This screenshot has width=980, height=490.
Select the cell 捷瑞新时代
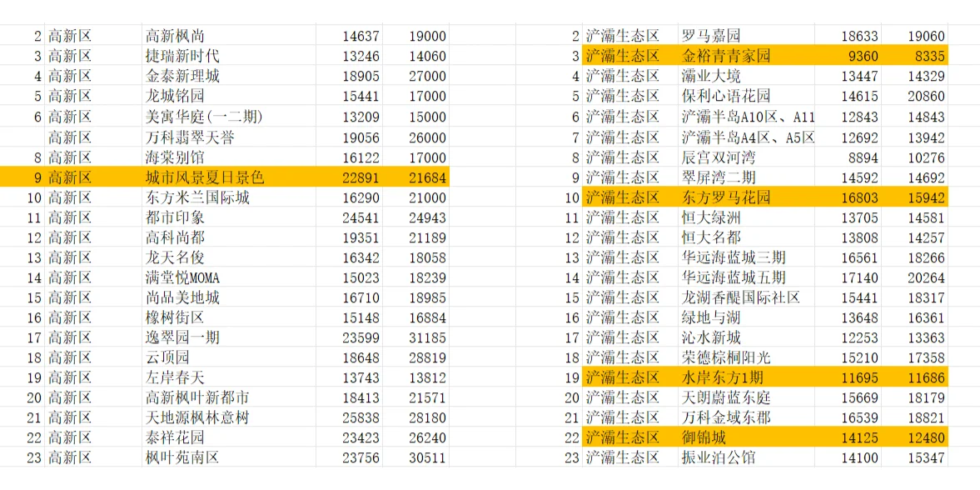[228, 57]
